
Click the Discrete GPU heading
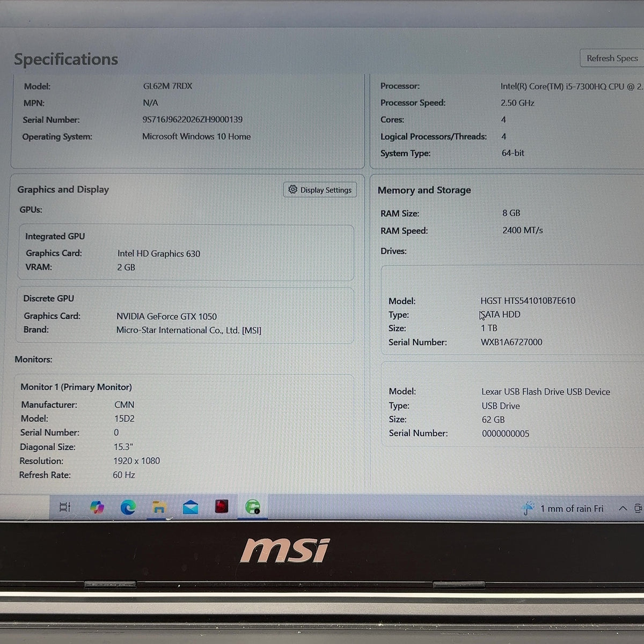(49, 298)
